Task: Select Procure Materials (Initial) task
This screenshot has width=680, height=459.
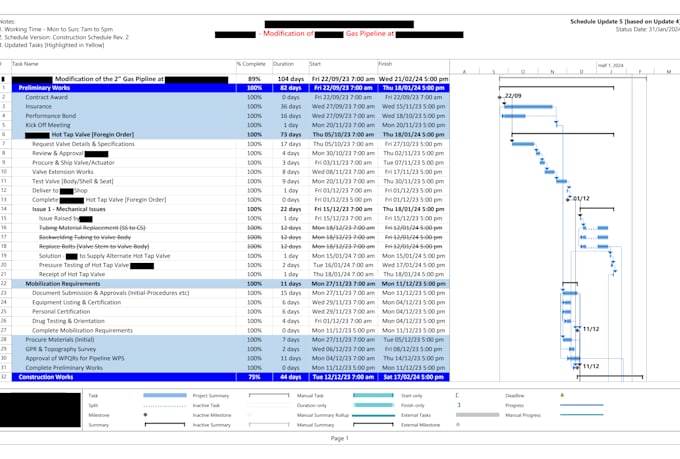Action: coord(60,340)
